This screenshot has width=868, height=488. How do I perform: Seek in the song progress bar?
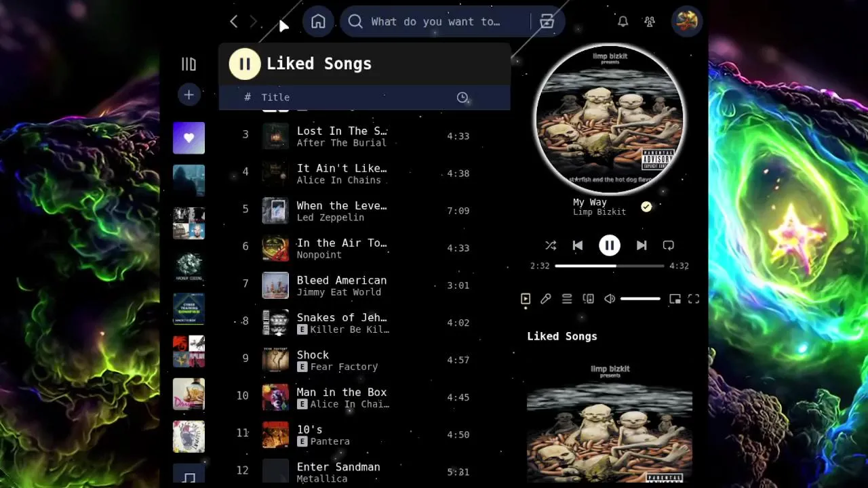[610, 266]
